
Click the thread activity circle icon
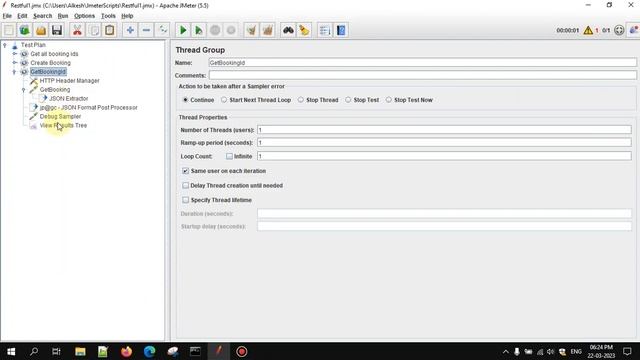(619, 30)
